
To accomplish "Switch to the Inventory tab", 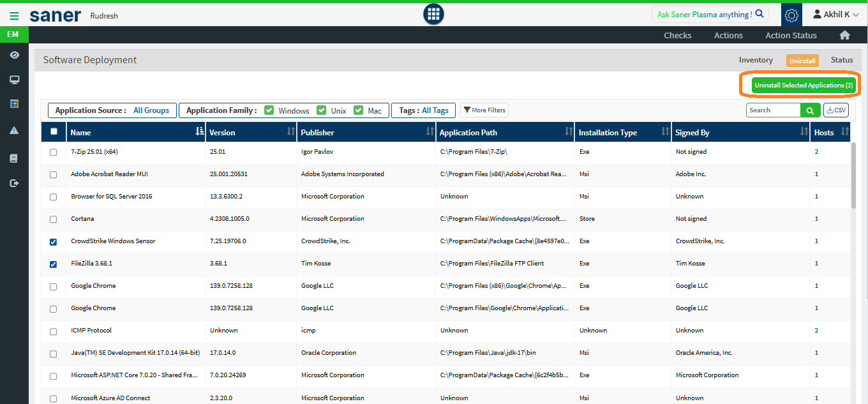I will (x=756, y=60).
